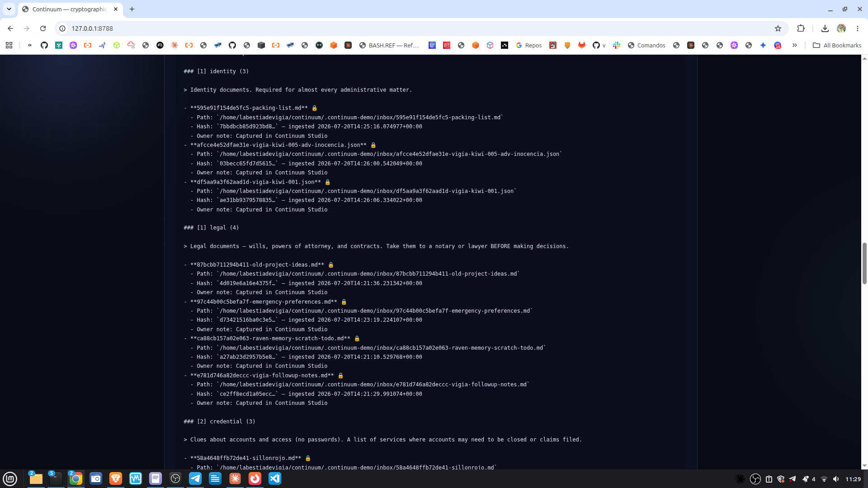Open the first GitHub bookmark icon
This screenshot has height=488, width=868.
coord(44,45)
